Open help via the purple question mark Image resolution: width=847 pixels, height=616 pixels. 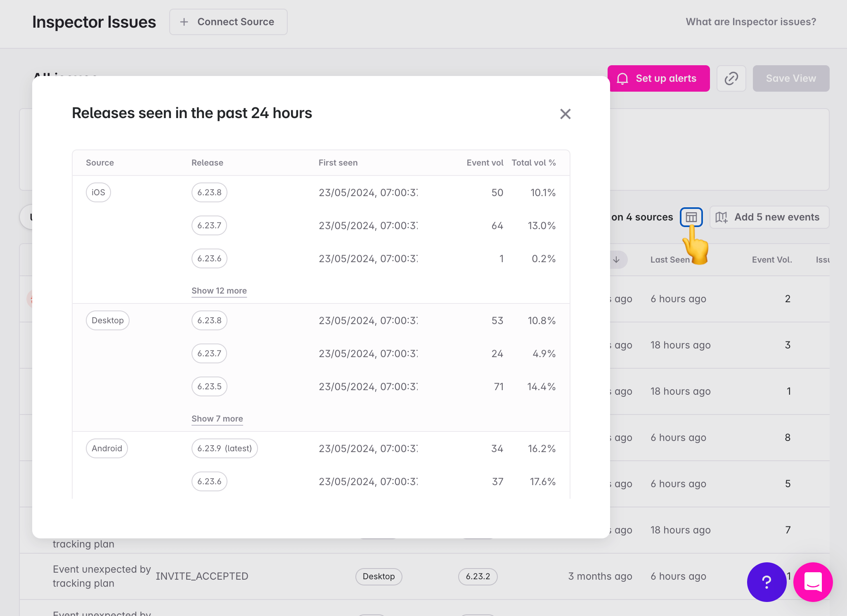[x=767, y=582]
